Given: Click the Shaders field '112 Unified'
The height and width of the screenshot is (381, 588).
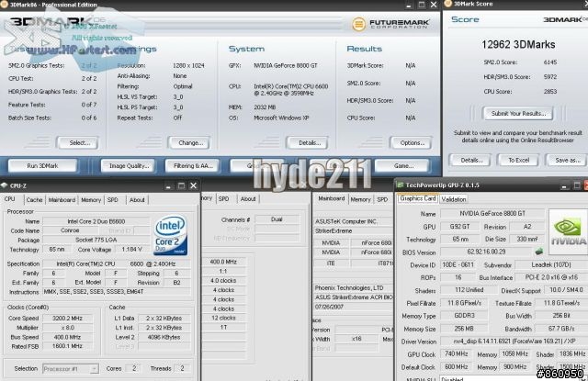Looking at the screenshot, I should coord(469,289).
